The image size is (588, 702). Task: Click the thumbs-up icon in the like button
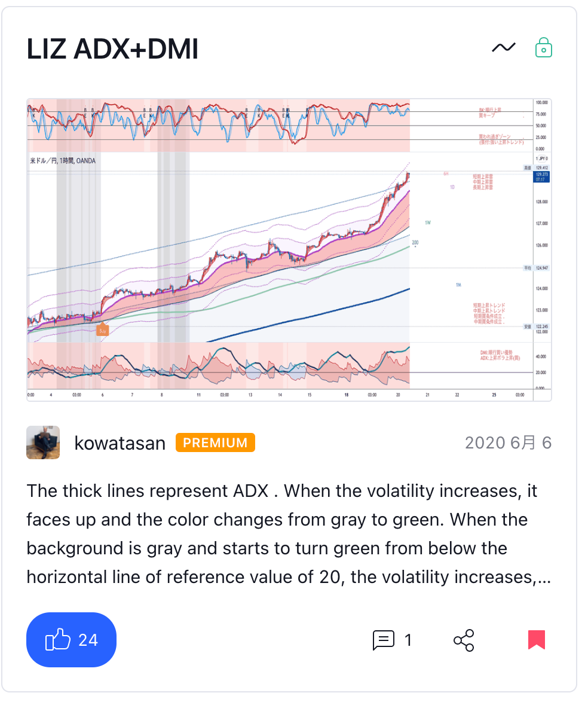[58, 640]
